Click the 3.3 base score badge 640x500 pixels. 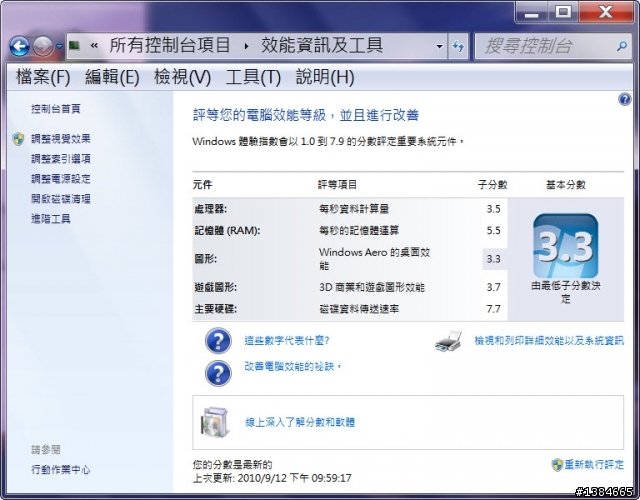565,246
